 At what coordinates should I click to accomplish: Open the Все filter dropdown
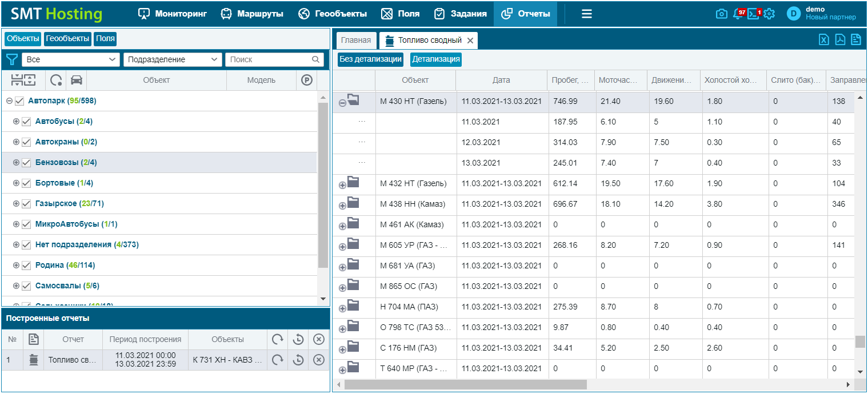[71, 59]
